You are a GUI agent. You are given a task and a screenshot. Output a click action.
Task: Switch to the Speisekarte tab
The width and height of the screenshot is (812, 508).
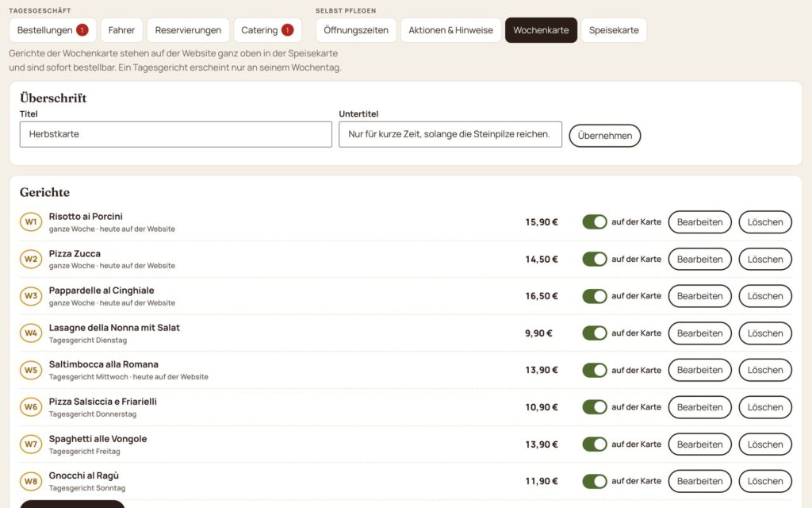pyautogui.click(x=614, y=30)
